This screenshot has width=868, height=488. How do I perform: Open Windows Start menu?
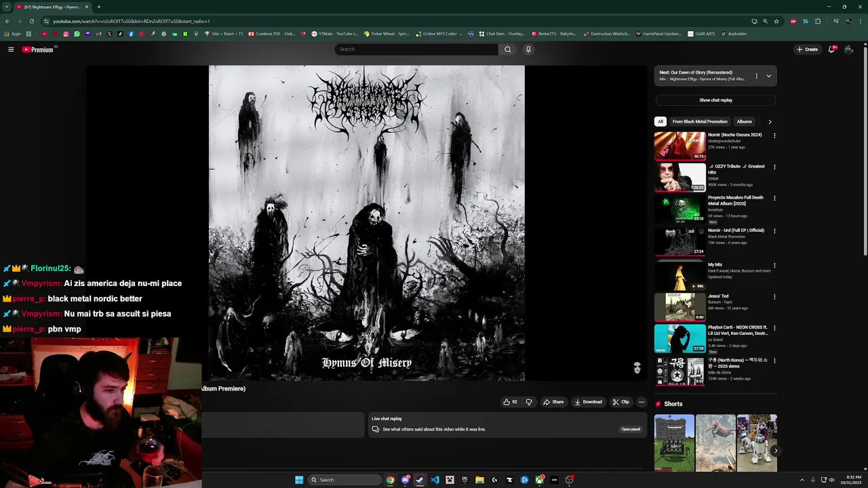299,480
